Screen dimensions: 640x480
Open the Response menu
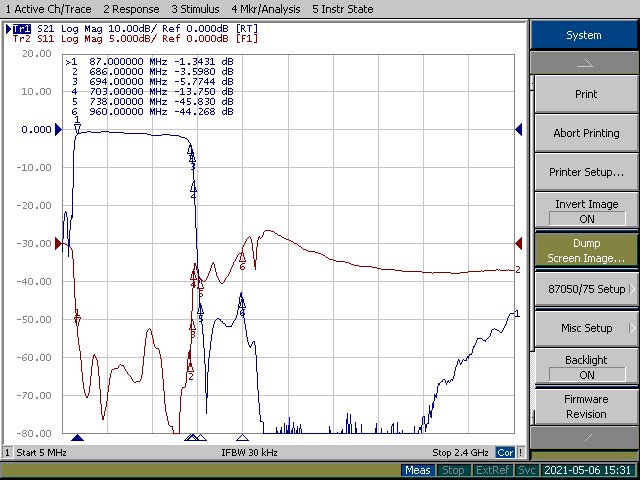tap(130, 9)
